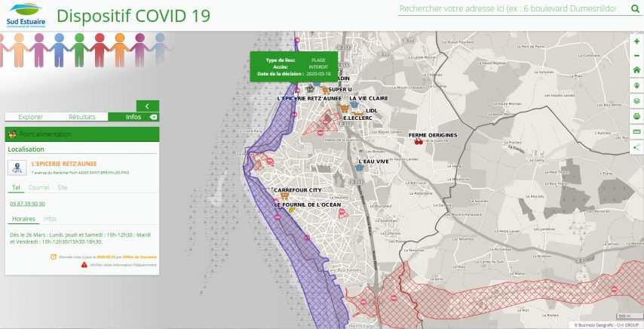Screen dimensions: 644x329
Task: Click the INTERDIT value in popup
Action: [x=318, y=67]
